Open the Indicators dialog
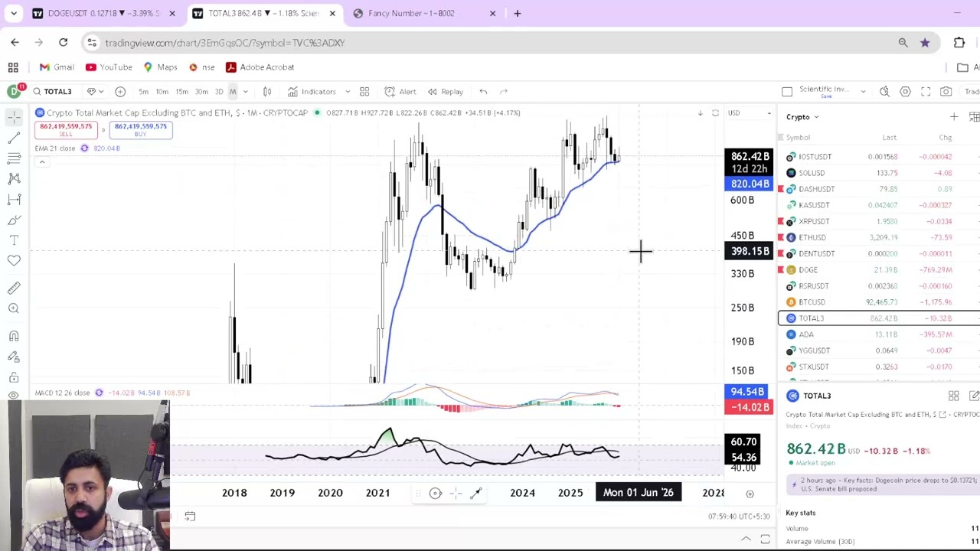This screenshot has height=551, width=980. [312, 92]
